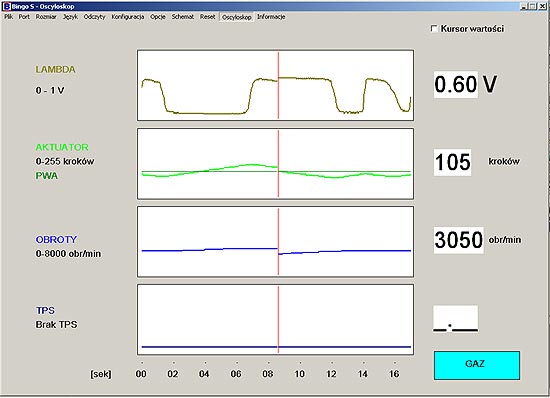
Task: Select the Oscyloskop menu item
Action: 237,17
